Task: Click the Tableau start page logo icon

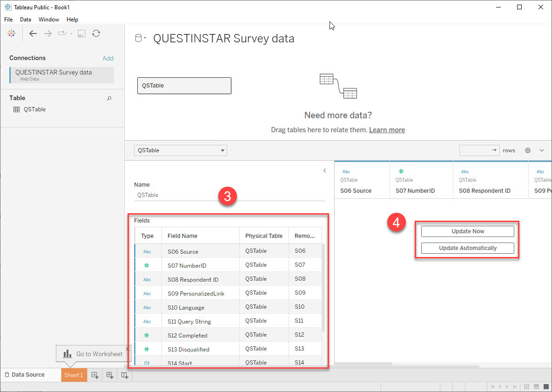Action: [12, 34]
